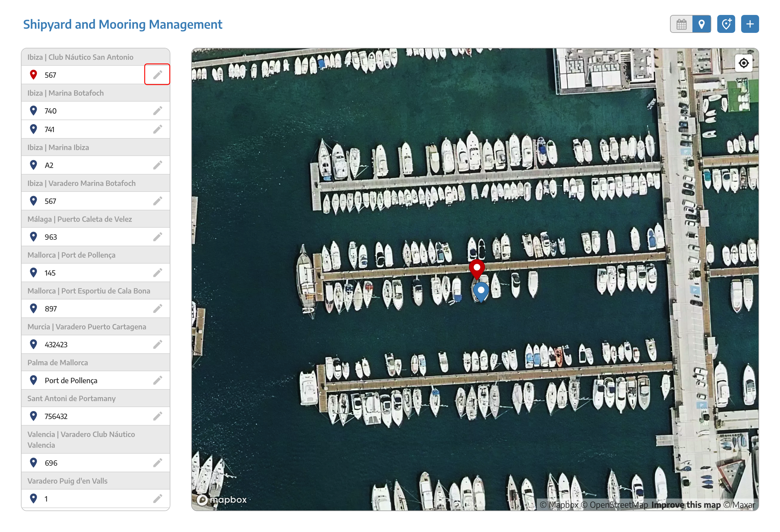Viewport: 780px width, 532px height.
Task: Click the geolocate target icon on map
Action: point(744,63)
